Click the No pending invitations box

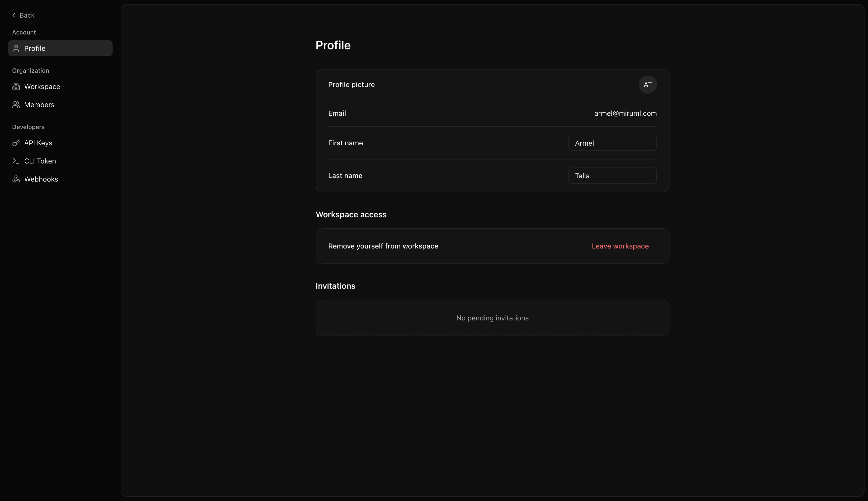point(492,318)
